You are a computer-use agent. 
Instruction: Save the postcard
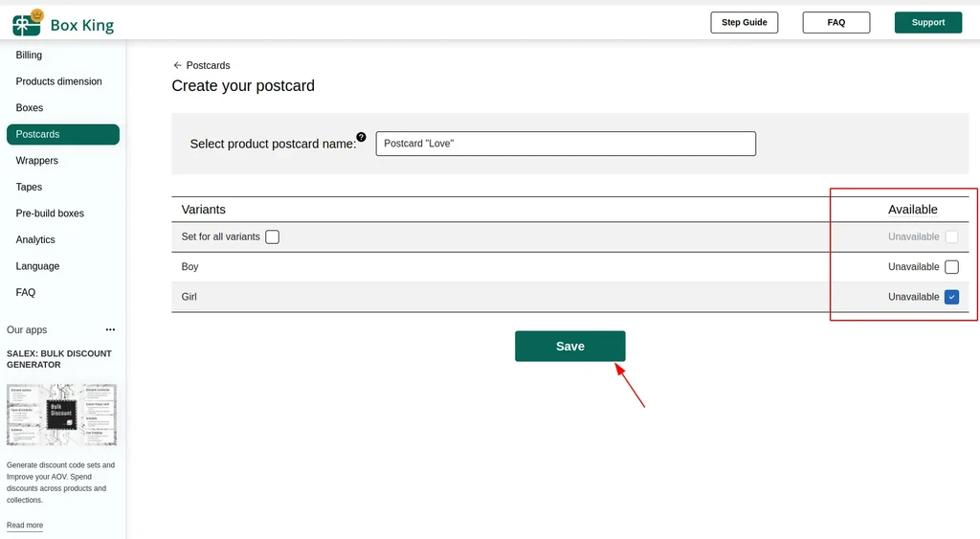click(570, 347)
